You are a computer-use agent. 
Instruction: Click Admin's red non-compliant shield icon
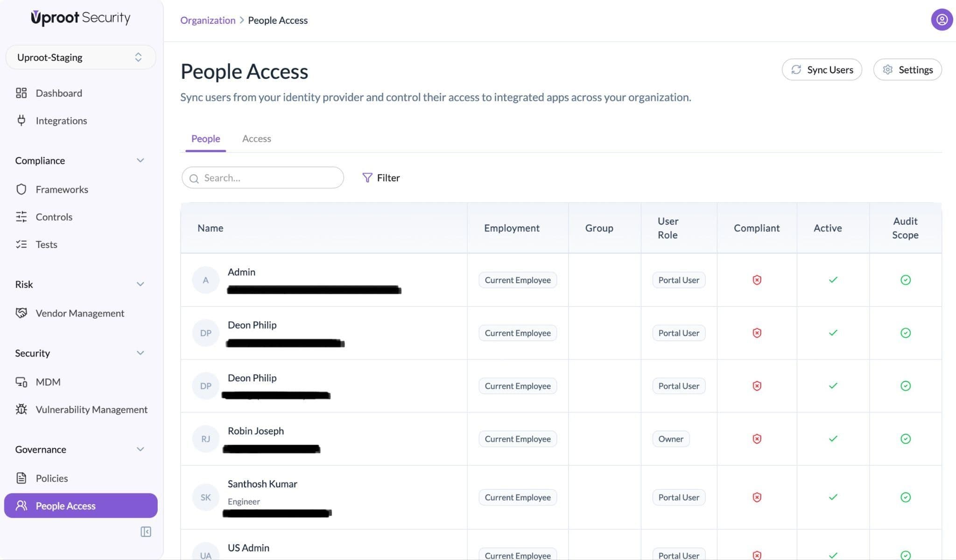click(757, 280)
